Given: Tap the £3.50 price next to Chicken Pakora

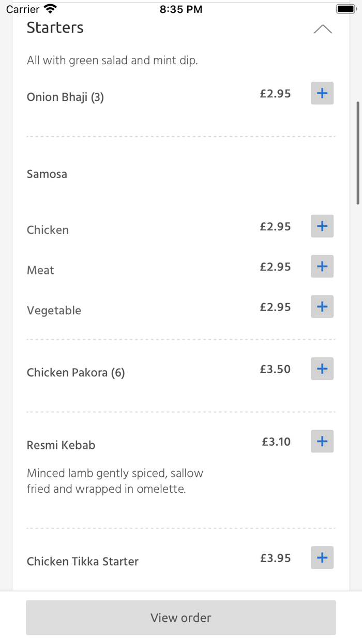Looking at the screenshot, I should (x=276, y=369).
